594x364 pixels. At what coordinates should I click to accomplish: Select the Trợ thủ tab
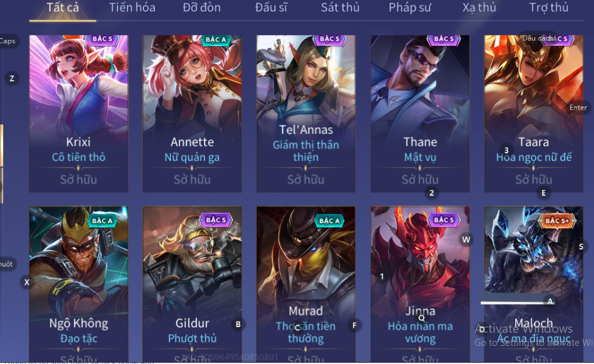pyautogui.click(x=548, y=8)
